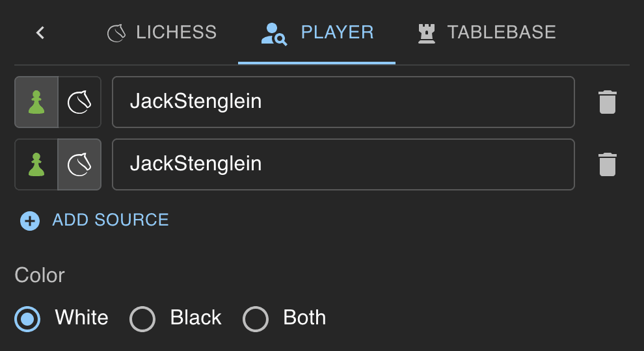This screenshot has height=351, width=644.
Task: Select Chess.com pawn source in second row
Action: (36, 164)
